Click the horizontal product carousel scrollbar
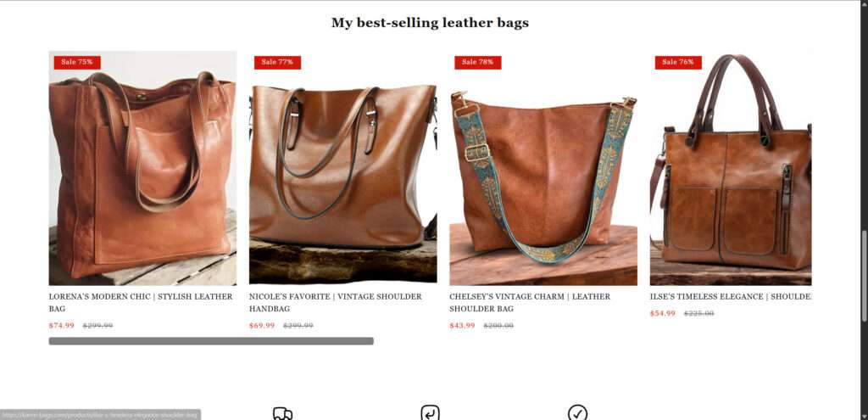Image resolution: width=868 pixels, height=420 pixels. 211,341
